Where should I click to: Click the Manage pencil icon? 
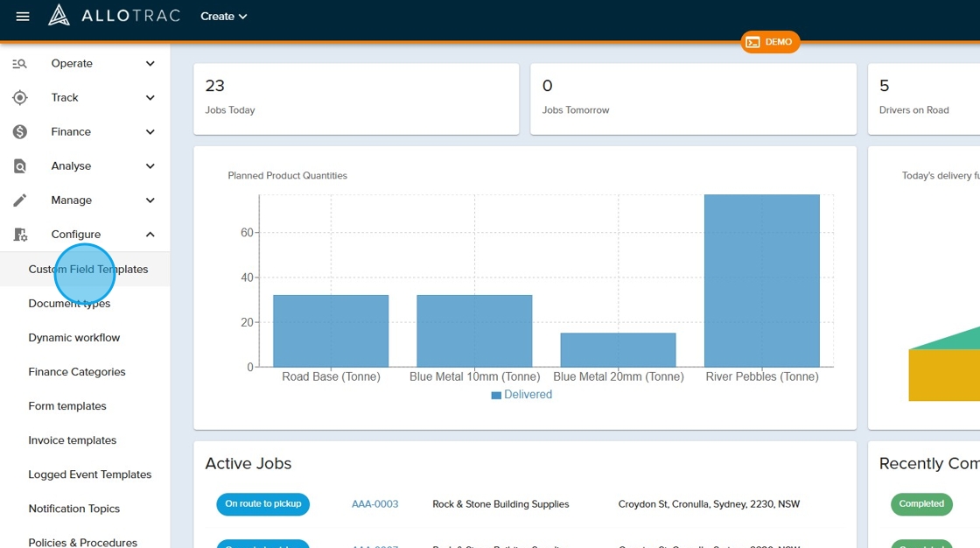(x=20, y=200)
